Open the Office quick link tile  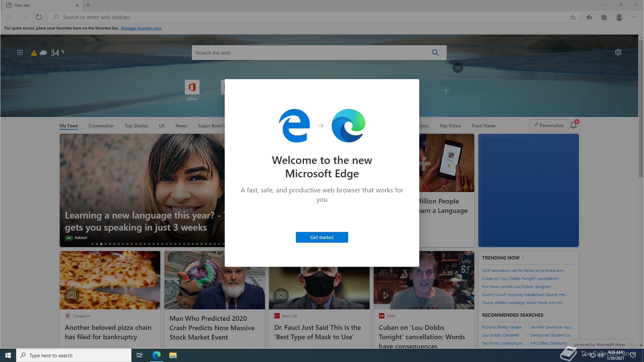click(192, 90)
